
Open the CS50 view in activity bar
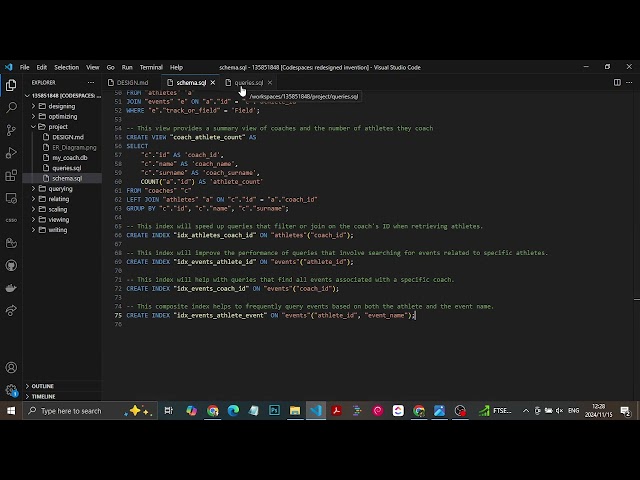click(x=11, y=220)
